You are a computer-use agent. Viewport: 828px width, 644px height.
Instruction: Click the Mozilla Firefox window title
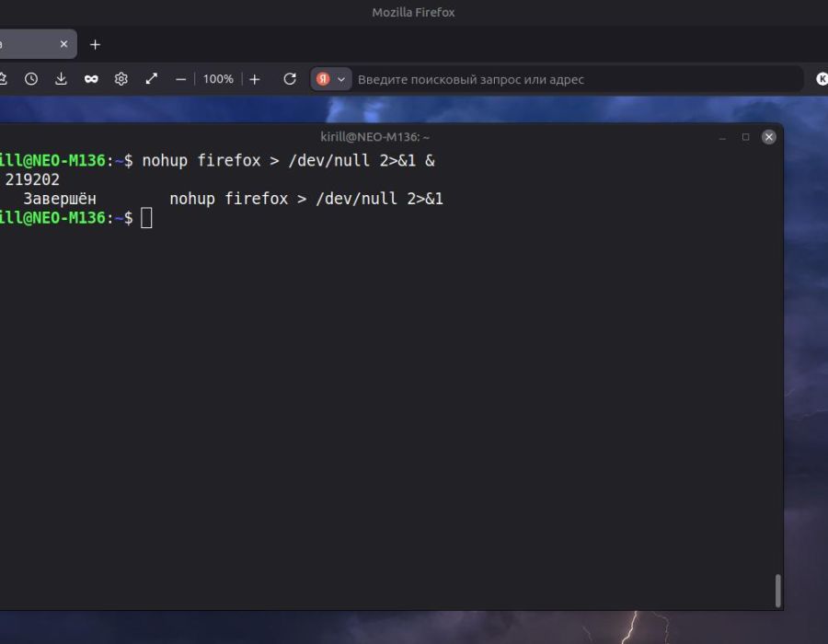coord(413,12)
